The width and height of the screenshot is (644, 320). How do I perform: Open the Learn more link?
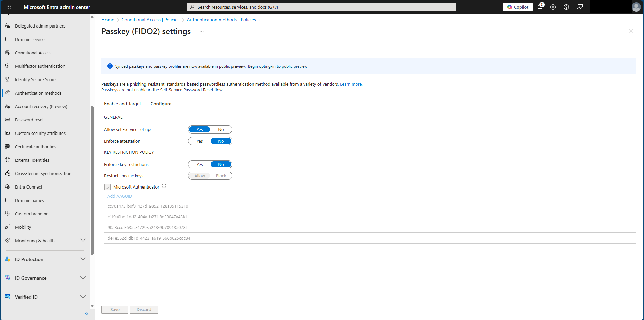coord(351,84)
